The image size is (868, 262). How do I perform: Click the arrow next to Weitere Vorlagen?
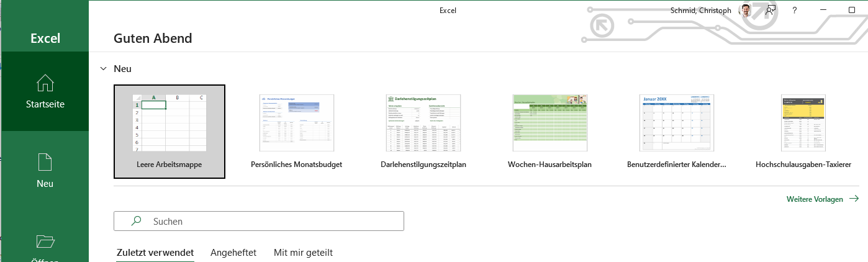854,199
